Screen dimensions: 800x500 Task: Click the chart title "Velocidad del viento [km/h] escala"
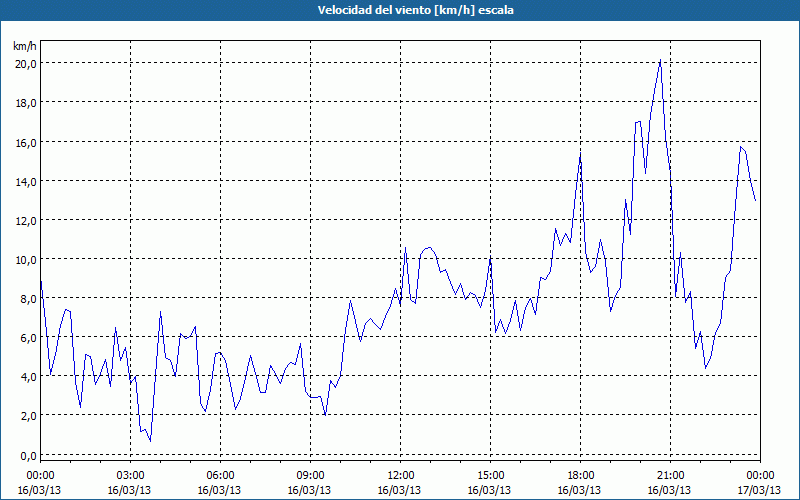pyautogui.click(x=415, y=10)
